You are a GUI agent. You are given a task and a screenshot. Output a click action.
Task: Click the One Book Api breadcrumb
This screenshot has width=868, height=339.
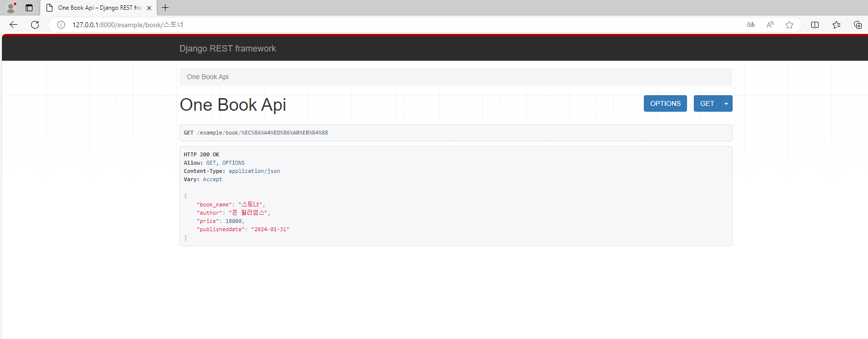[208, 77]
